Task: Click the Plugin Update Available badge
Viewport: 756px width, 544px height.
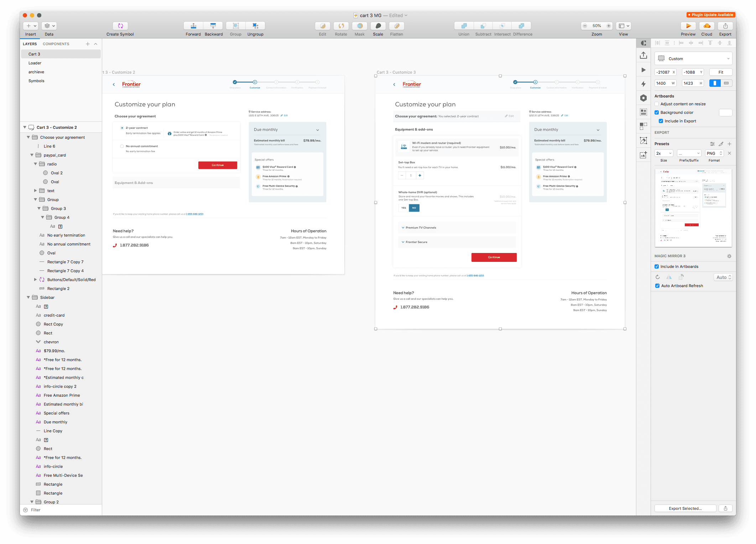Action: coord(711,15)
